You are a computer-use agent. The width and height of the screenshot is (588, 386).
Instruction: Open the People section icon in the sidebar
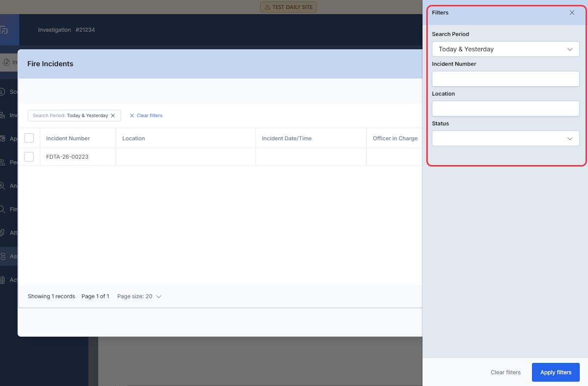click(x=3, y=162)
